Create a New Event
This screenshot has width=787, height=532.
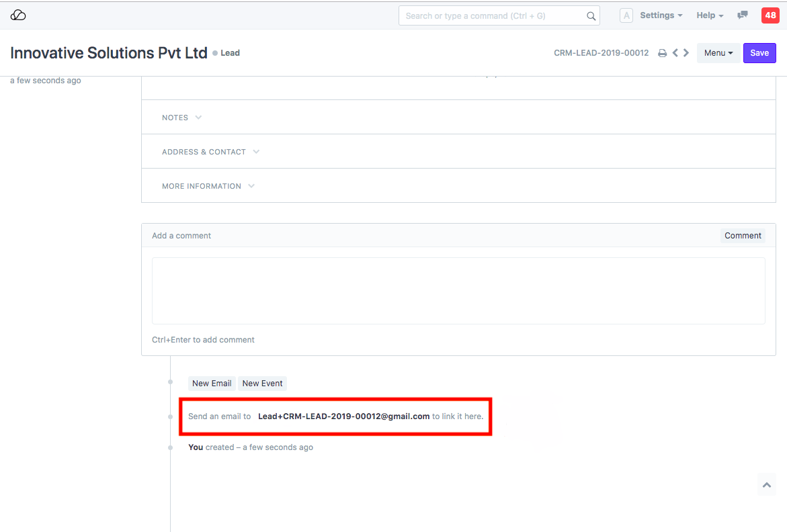[x=262, y=384]
